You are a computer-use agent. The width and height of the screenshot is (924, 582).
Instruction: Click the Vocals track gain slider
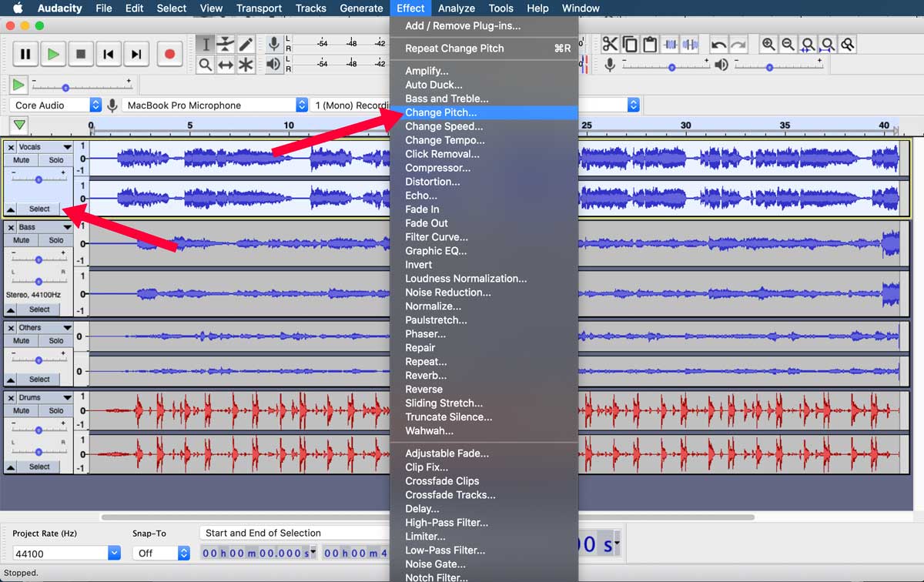[38, 179]
